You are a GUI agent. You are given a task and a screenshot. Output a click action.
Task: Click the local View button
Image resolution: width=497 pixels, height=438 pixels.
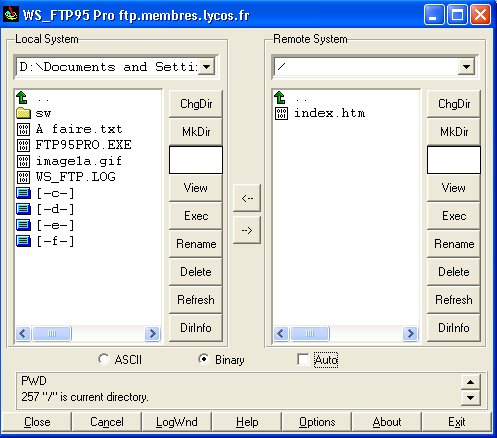[x=196, y=188]
